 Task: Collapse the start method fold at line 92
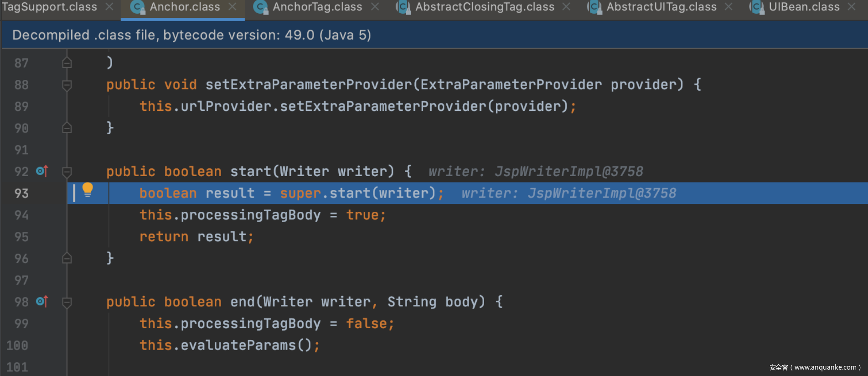[67, 172]
